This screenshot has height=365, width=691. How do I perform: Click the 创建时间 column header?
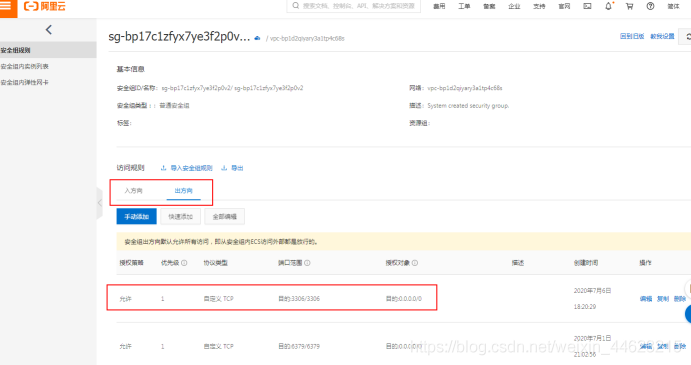[586, 263]
